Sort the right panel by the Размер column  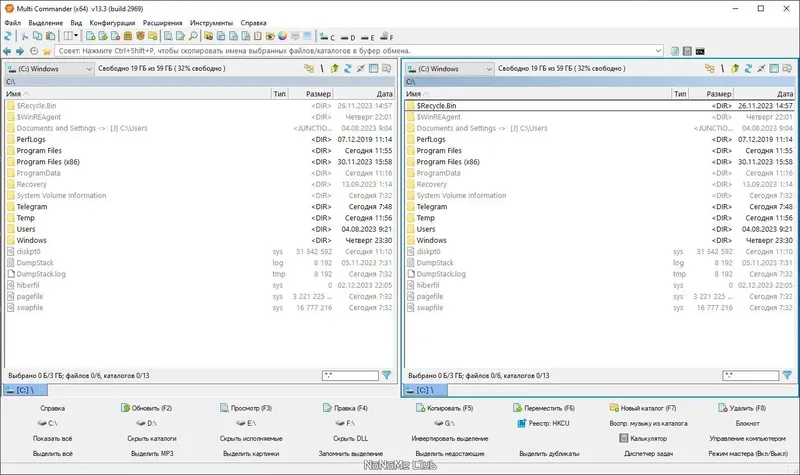[711, 94]
